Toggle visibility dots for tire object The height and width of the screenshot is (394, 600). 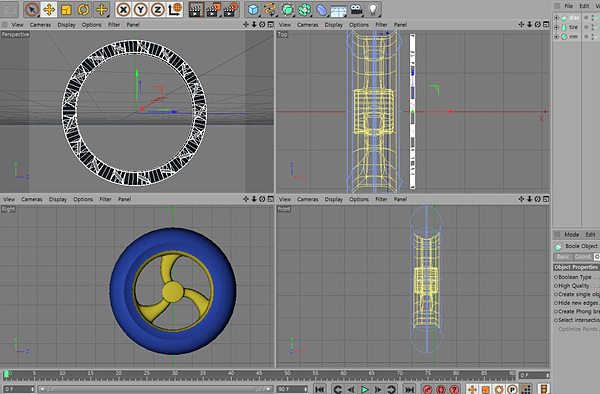pos(592,27)
